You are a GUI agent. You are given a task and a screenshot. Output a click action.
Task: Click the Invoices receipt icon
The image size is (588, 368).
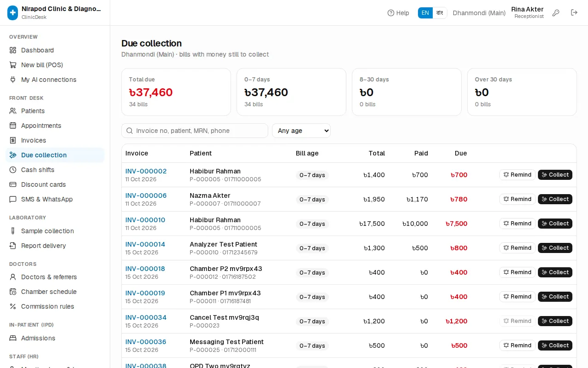tap(13, 140)
